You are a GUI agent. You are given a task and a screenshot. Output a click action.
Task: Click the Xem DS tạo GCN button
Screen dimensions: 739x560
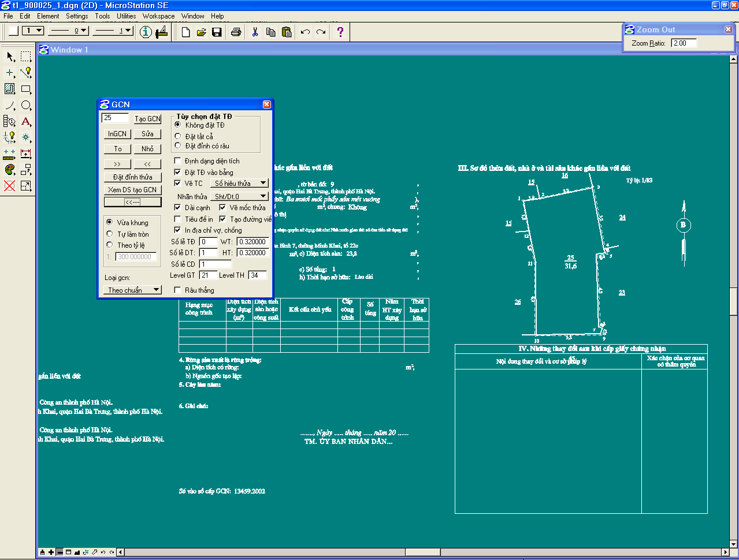pyautogui.click(x=132, y=189)
